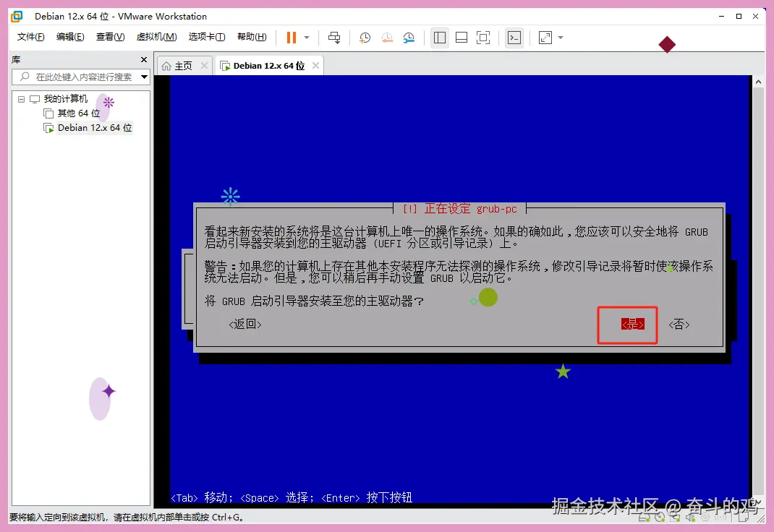Enter full screen mode icon
The height and width of the screenshot is (532, 774).
coord(483,38)
